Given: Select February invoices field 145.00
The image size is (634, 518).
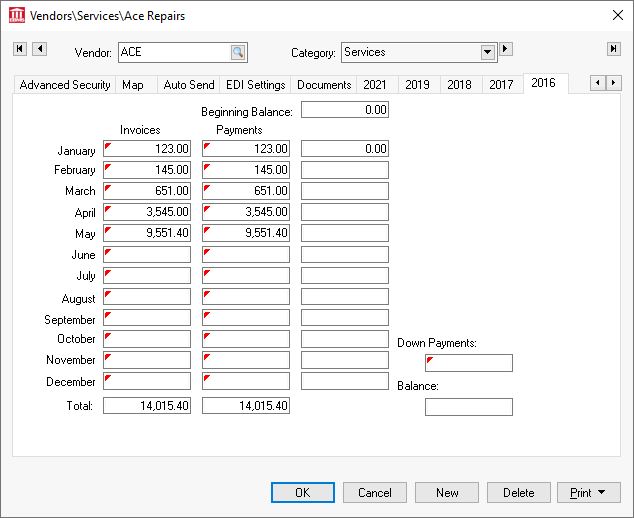Looking at the screenshot, I should point(147,170).
